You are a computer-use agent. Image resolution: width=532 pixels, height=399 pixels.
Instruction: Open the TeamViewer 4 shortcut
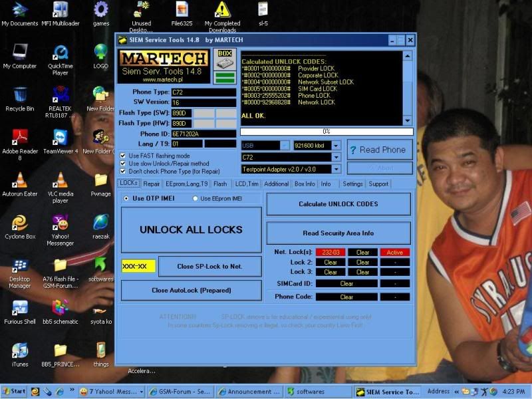[61, 142]
